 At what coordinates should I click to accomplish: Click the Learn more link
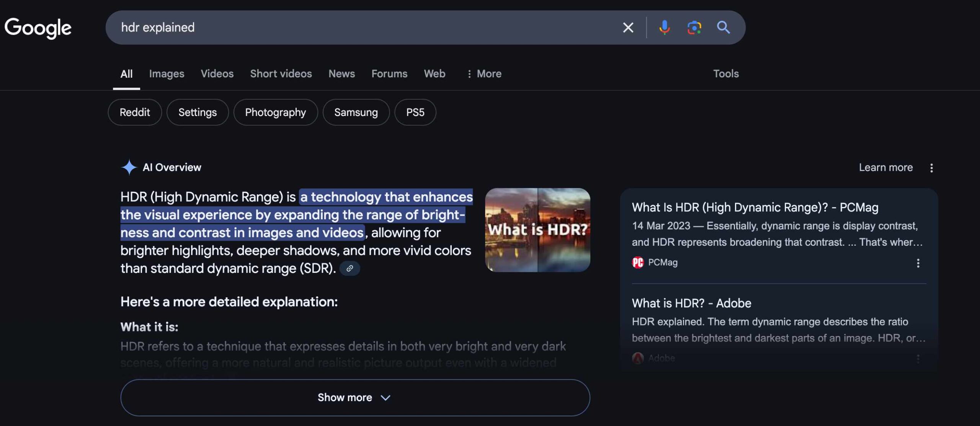pyautogui.click(x=885, y=168)
